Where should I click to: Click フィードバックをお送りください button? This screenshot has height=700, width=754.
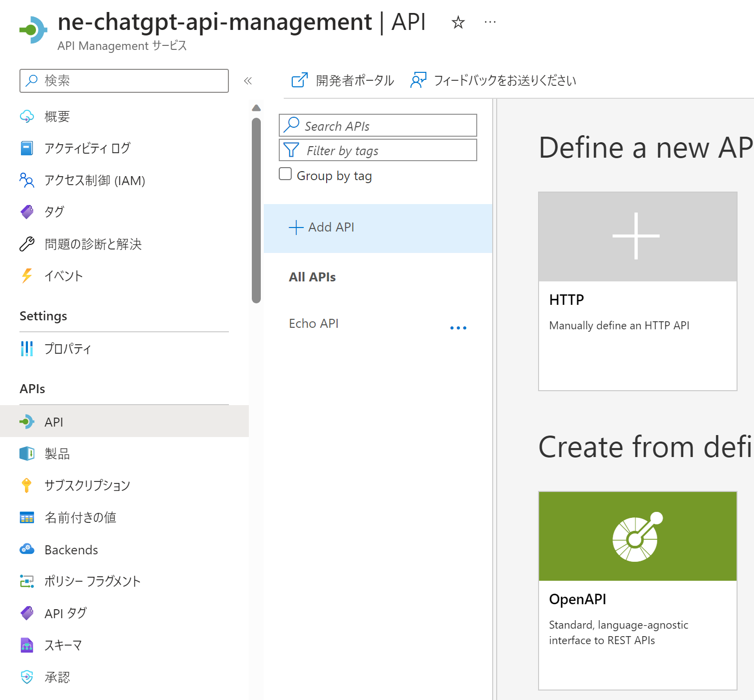pyautogui.click(x=493, y=80)
